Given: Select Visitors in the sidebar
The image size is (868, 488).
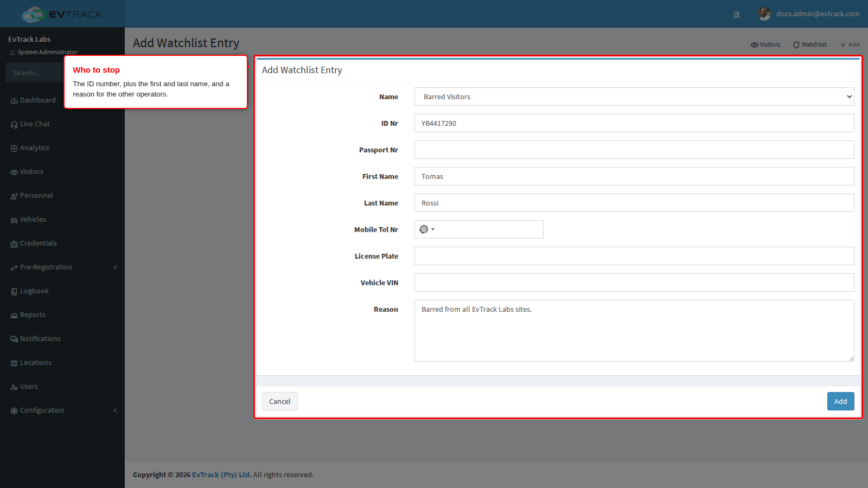Looking at the screenshot, I should click(31, 172).
